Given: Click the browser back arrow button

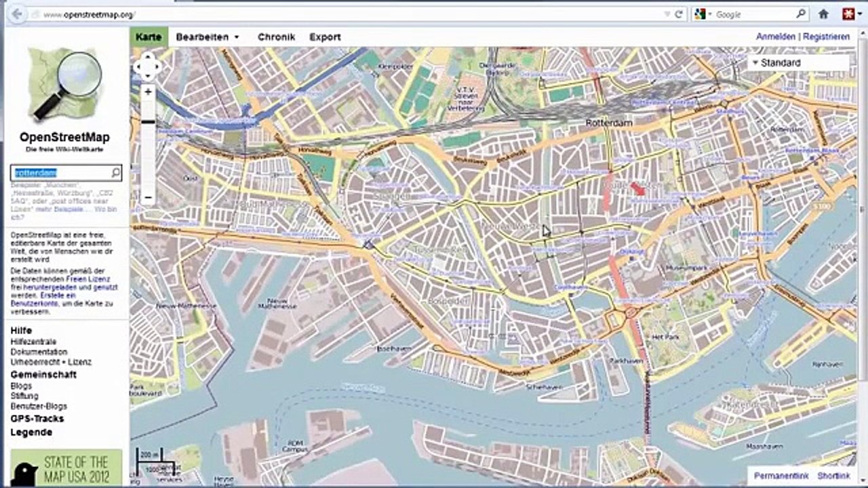Looking at the screenshot, I should tap(17, 14).
